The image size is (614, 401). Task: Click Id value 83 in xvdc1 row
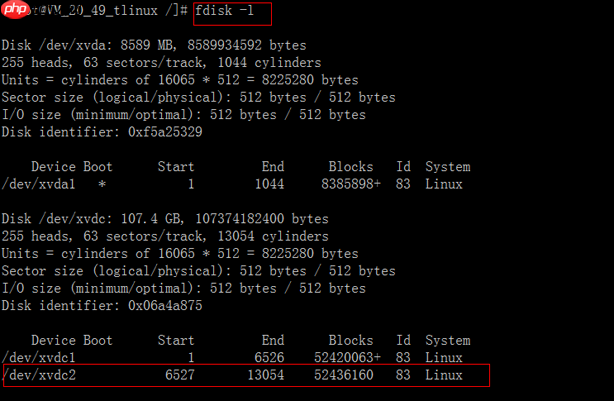click(403, 358)
